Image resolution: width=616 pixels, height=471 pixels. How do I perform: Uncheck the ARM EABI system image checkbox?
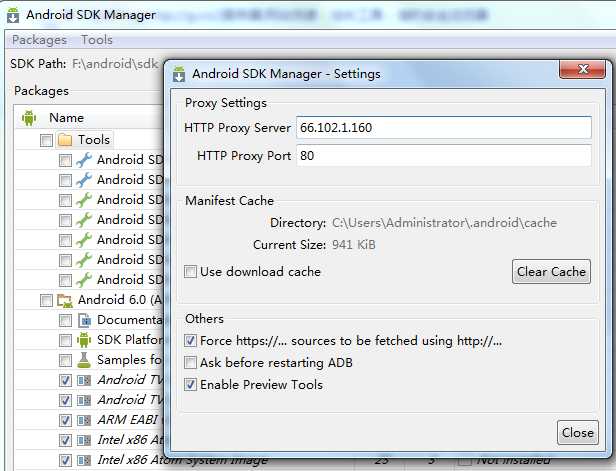[65, 420]
